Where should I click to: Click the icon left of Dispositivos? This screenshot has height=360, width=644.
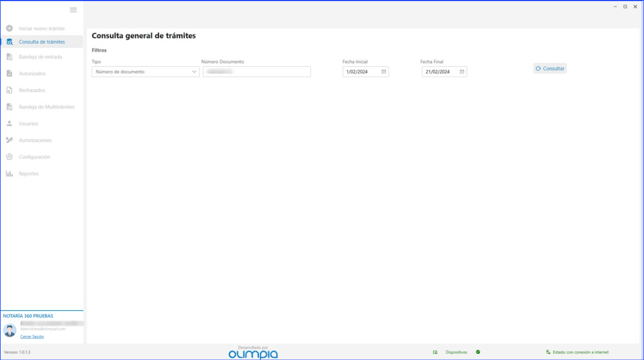coord(435,352)
